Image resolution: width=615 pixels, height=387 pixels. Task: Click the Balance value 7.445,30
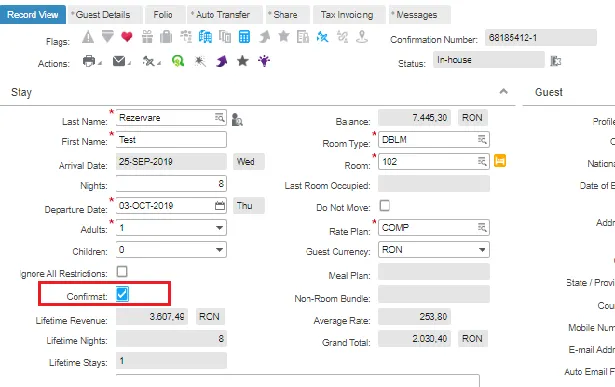pos(415,118)
